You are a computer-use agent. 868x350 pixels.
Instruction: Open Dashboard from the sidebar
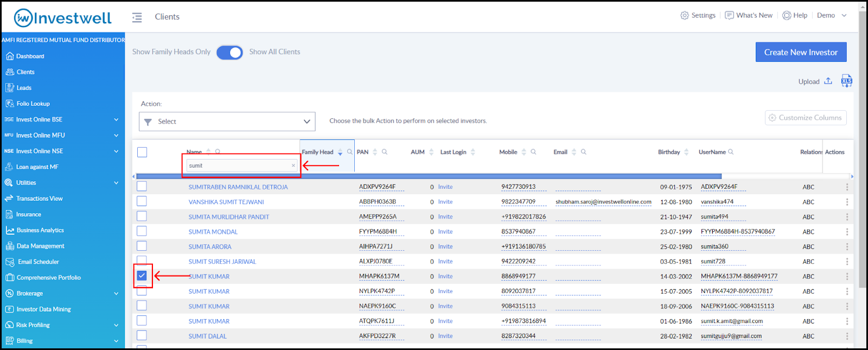pos(25,56)
